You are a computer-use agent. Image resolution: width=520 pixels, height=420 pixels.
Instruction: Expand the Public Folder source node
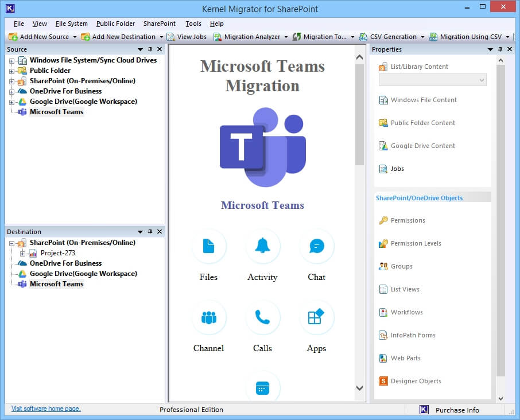tap(11, 71)
